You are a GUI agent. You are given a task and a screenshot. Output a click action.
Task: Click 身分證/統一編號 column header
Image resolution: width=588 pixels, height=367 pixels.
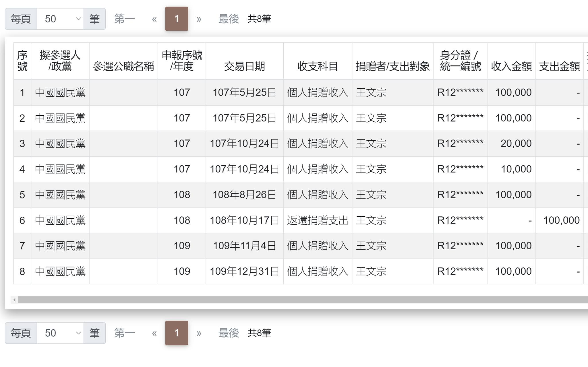point(460,61)
